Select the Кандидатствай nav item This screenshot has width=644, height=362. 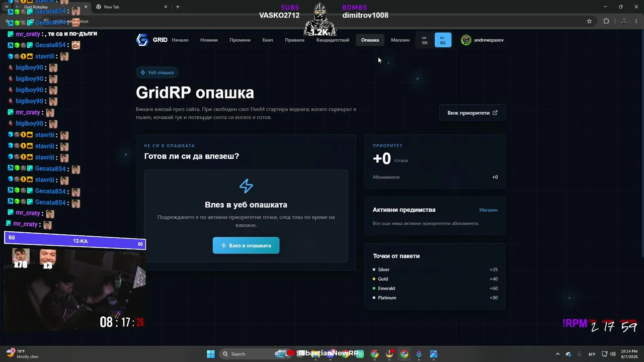tap(333, 40)
